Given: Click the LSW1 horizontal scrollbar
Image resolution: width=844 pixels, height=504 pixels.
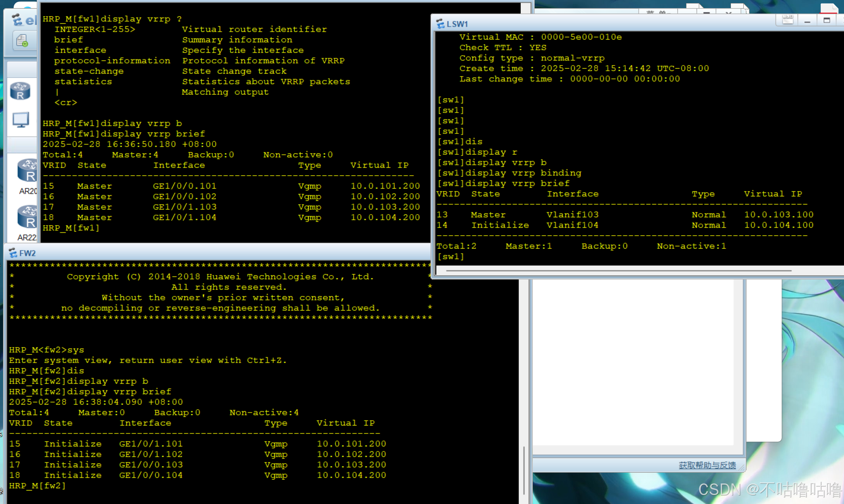Looking at the screenshot, I should click(x=618, y=271).
